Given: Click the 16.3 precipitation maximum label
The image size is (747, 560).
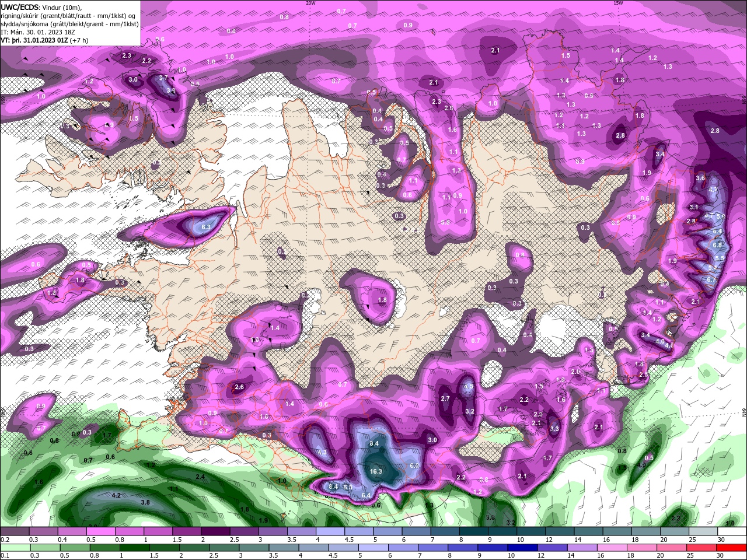Looking at the screenshot, I should pos(376,471).
